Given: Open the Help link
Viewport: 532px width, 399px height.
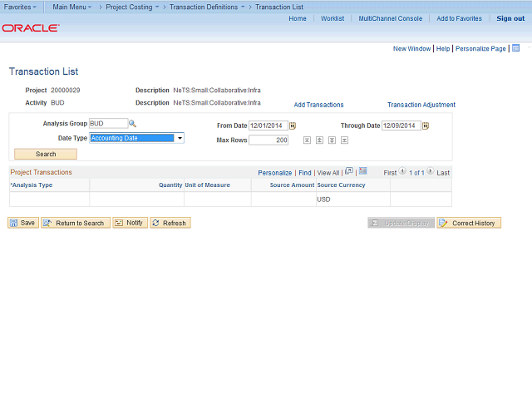Looking at the screenshot, I should pos(443,48).
